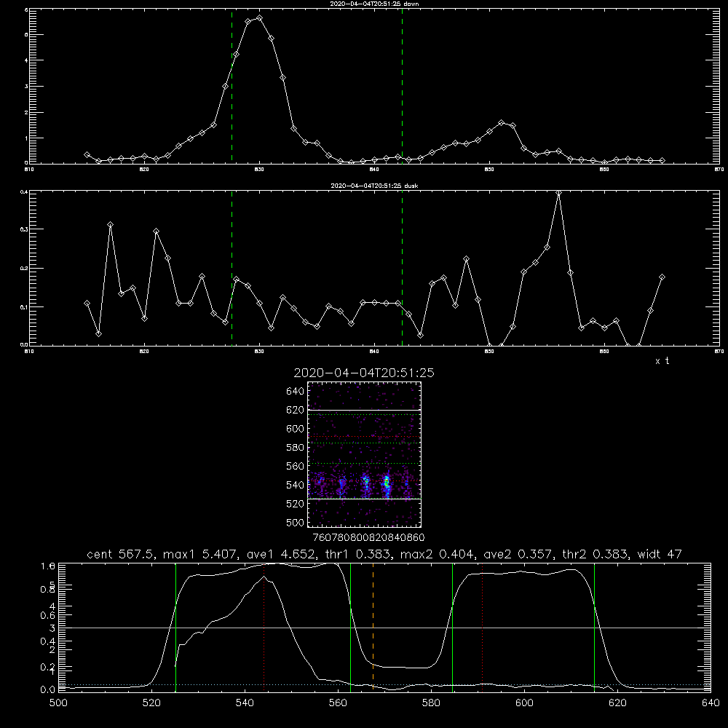Click the '500' label on the bottom plot x-axis
The image size is (728, 728).
pyautogui.click(x=58, y=703)
